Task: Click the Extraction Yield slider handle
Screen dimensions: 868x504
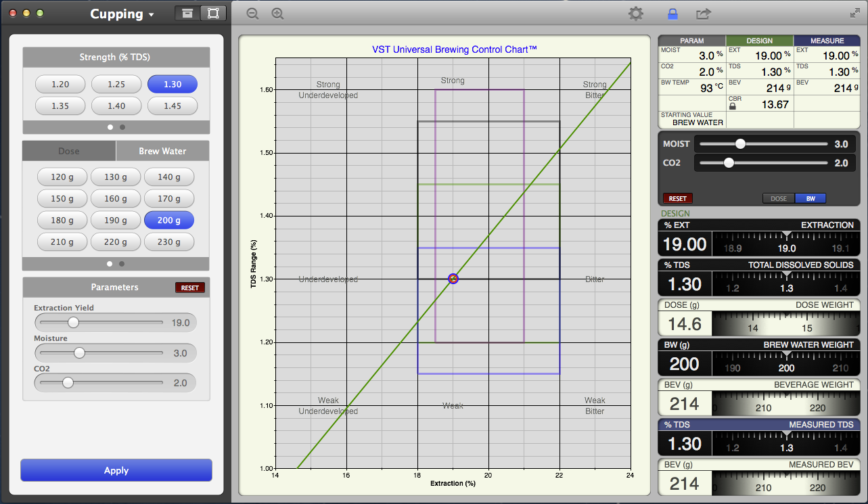Action: [73, 323]
